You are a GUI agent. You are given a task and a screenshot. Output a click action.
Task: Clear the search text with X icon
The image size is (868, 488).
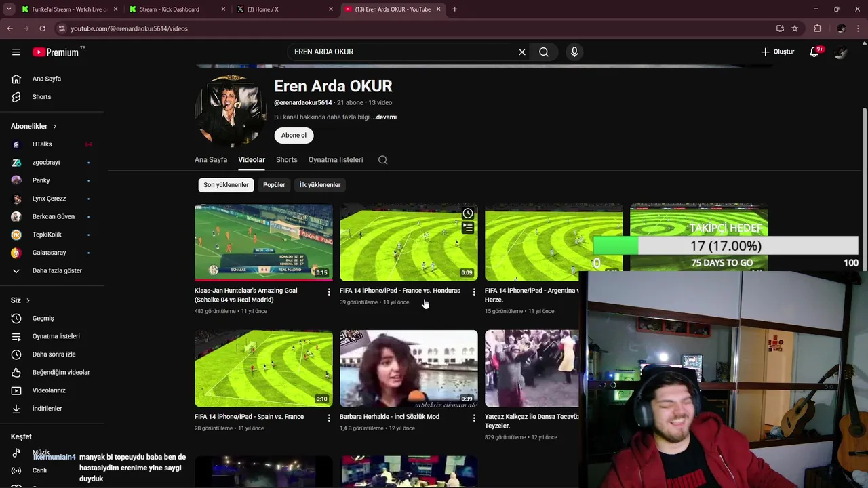coord(522,52)
